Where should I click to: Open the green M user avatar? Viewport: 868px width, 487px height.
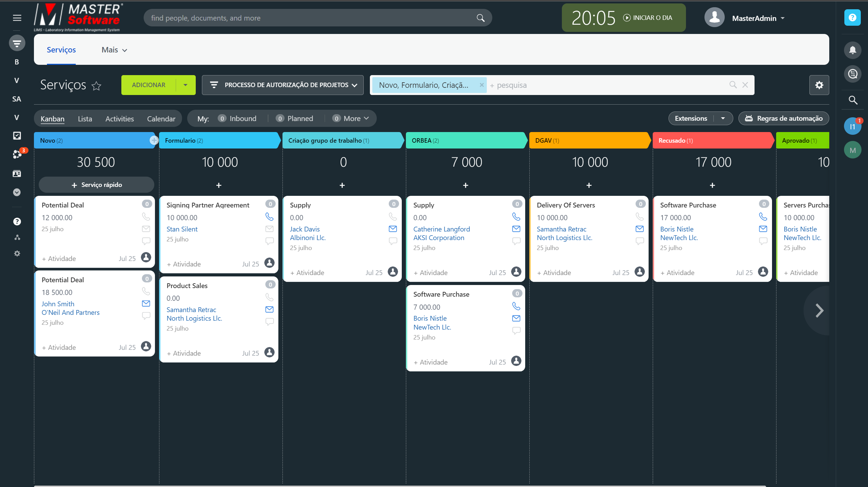click(x=853, y=150)
